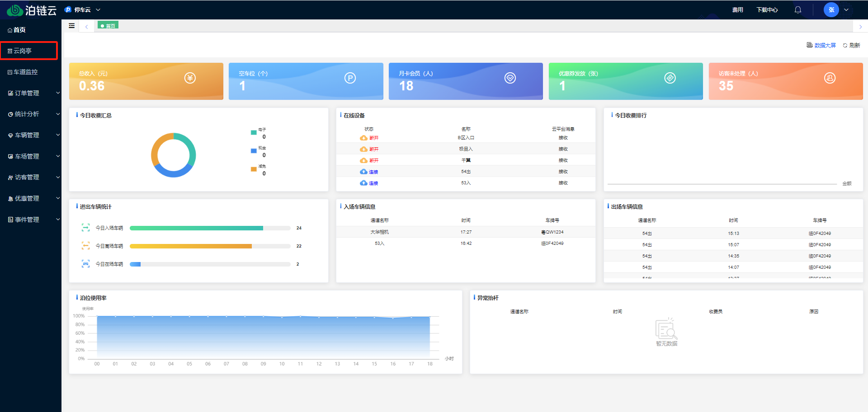This screenshot has height=412, width=868.
Task: Open 下载中心 in the top bar
Action: pyautogui.click(x=767, y=9)
